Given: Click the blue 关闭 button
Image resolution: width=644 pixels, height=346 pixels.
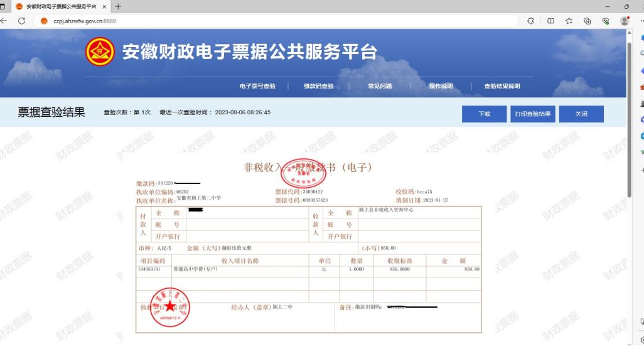Looking at the screenshot, I should [581, 114].
